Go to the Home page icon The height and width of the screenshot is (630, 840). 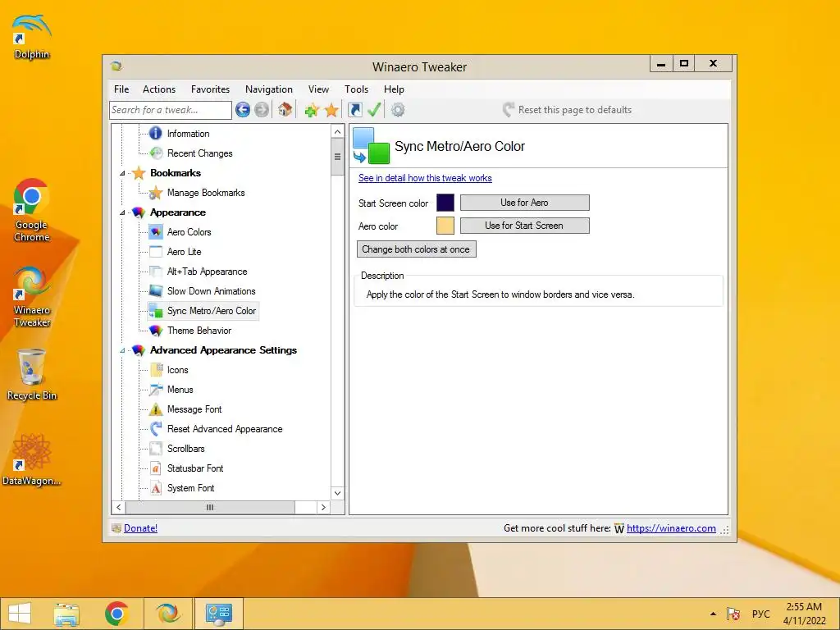click(285, 110)
